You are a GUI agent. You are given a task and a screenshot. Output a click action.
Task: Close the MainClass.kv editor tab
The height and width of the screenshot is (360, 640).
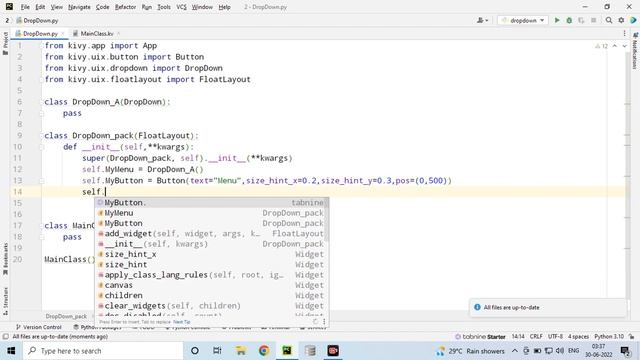pyautogui.click(x=118, y=33)
